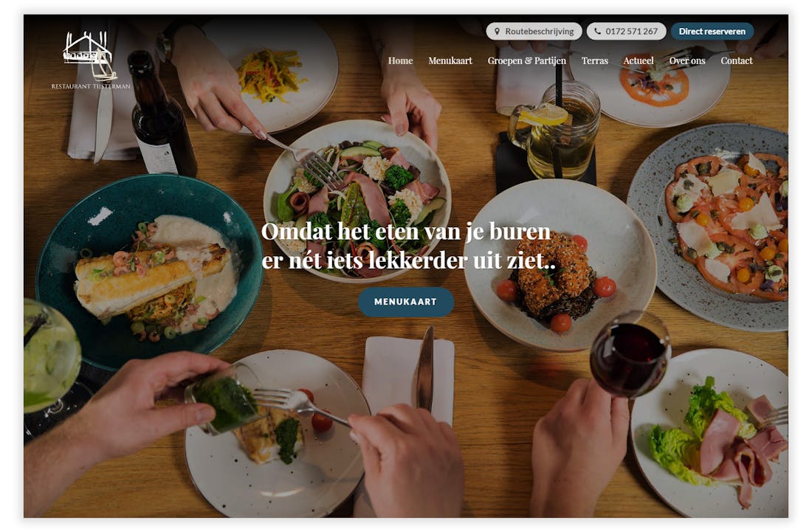Open the Over ons page
The width and height of the screenshot is (812, 532).
click(687, 61)
